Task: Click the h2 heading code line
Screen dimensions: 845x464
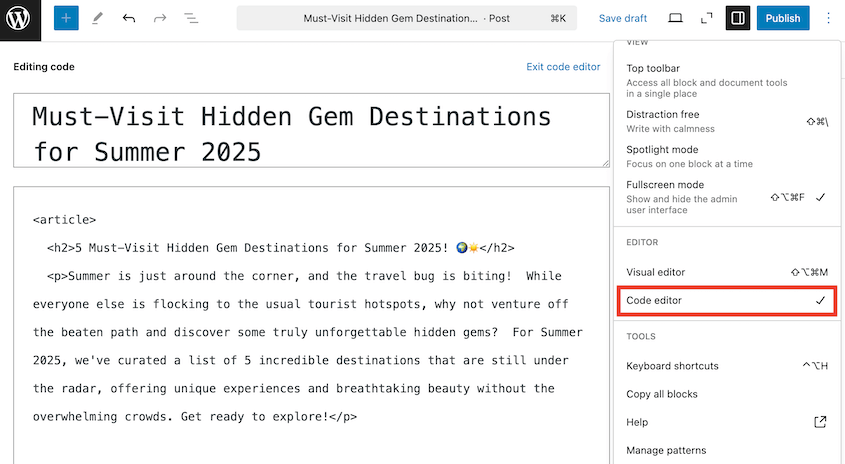Action: tap(281, 248)
